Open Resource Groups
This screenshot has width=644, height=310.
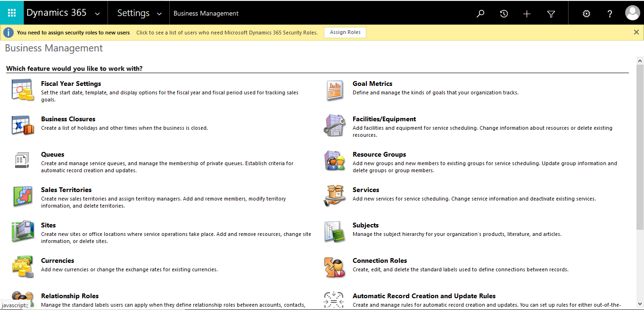pyautogui.click(x=379, y=154)
